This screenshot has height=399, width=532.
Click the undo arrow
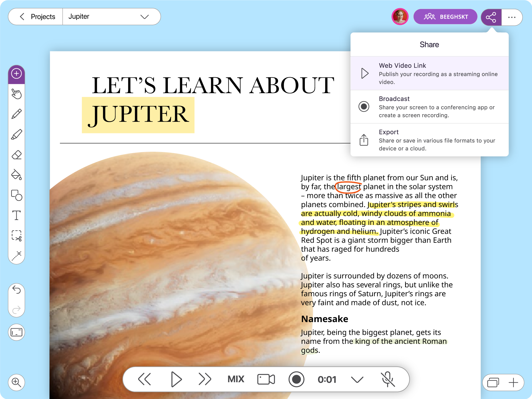[16, 290]
